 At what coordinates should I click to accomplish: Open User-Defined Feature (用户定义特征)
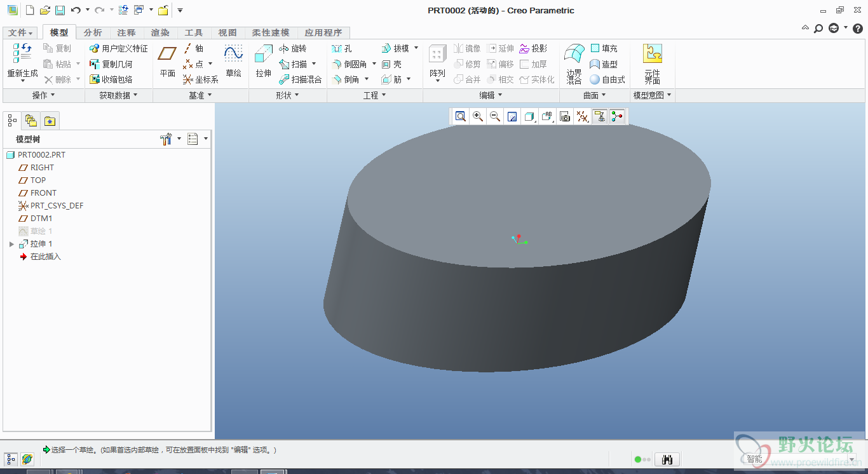[x=118, y=48]
